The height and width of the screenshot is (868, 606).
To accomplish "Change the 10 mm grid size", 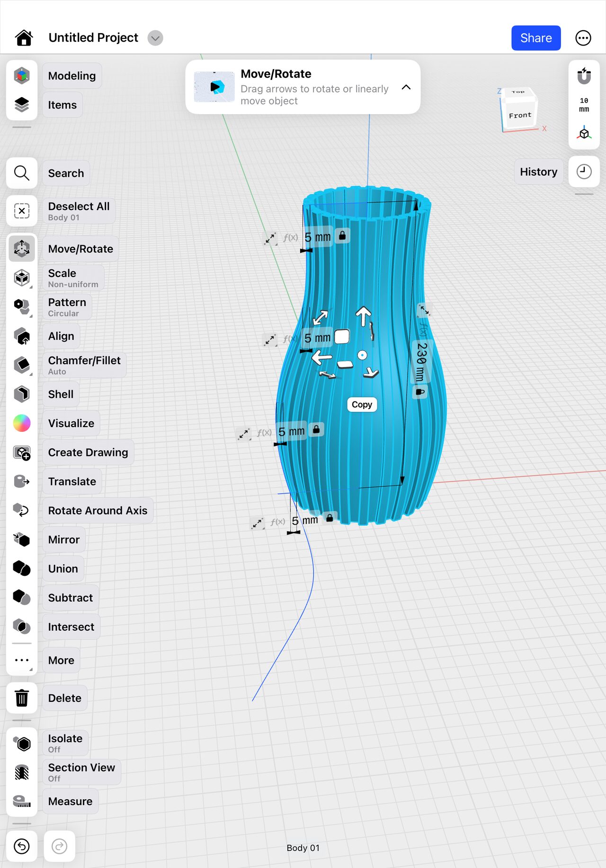I will point(584,105).
